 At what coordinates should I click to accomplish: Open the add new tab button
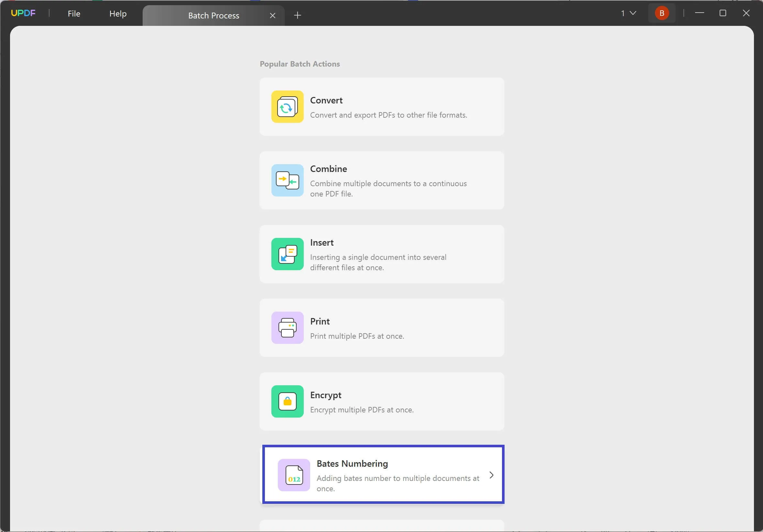pos(298,15)
